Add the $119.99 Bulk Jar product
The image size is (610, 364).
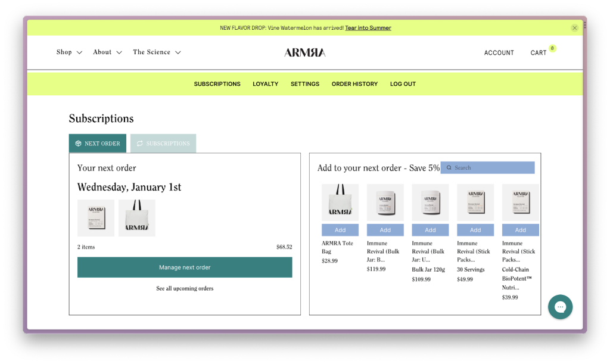pyautogui.click(x=385, y=230)
